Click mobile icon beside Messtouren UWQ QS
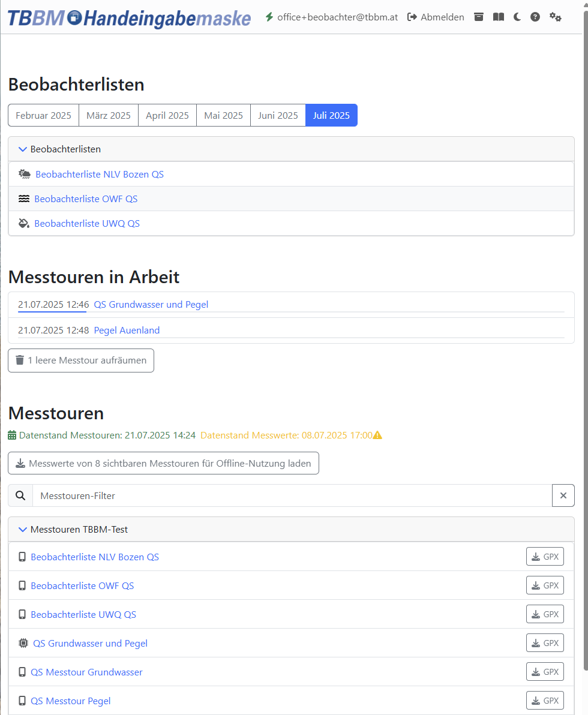Screen dimensions: 588x715 [22, 615]
